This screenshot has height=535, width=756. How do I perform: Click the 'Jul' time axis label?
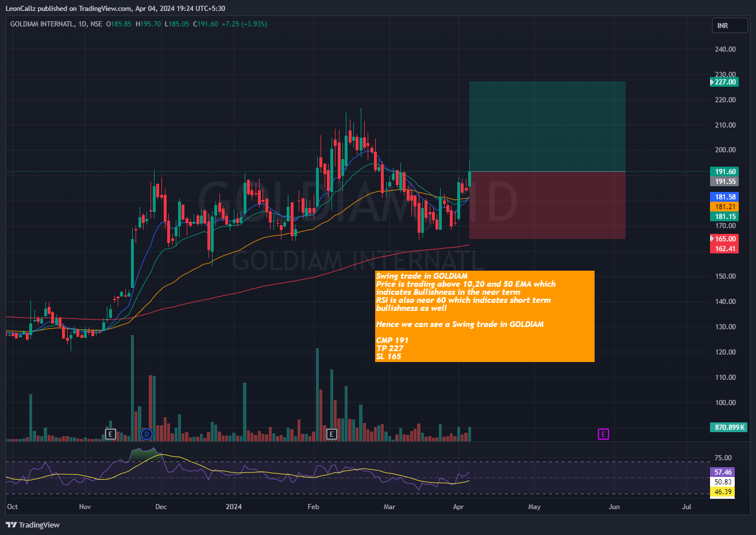tap(686, 507)
